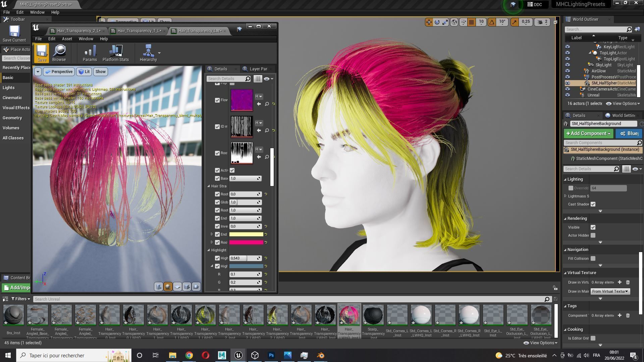
Task: Collapse the Lighting section in Details
Action: coord(565,180)
